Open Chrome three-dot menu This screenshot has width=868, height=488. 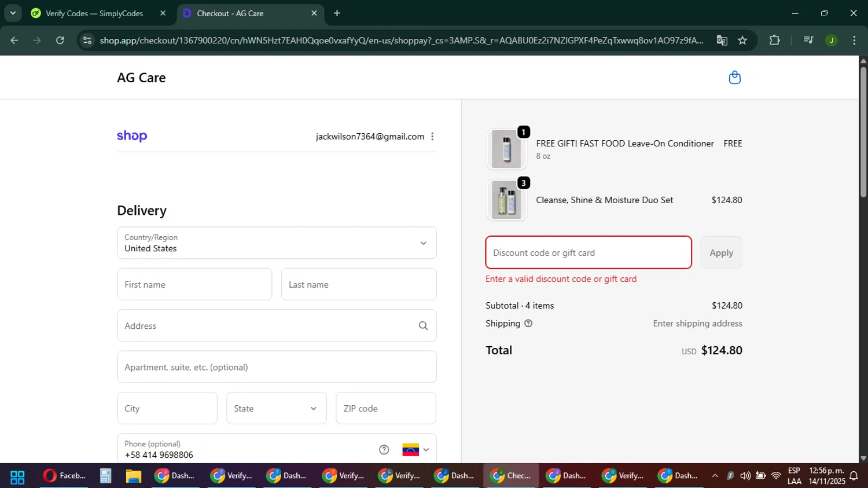854,40
